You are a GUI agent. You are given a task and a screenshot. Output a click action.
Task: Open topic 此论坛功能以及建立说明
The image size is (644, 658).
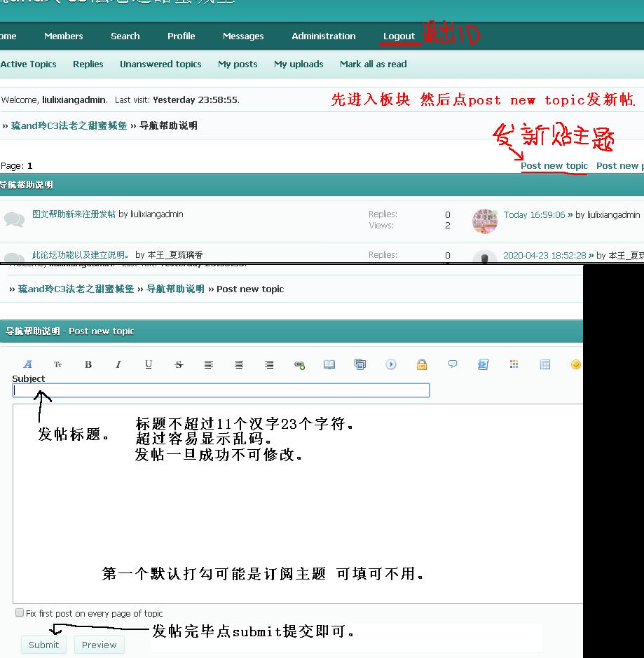pos(81,255)
